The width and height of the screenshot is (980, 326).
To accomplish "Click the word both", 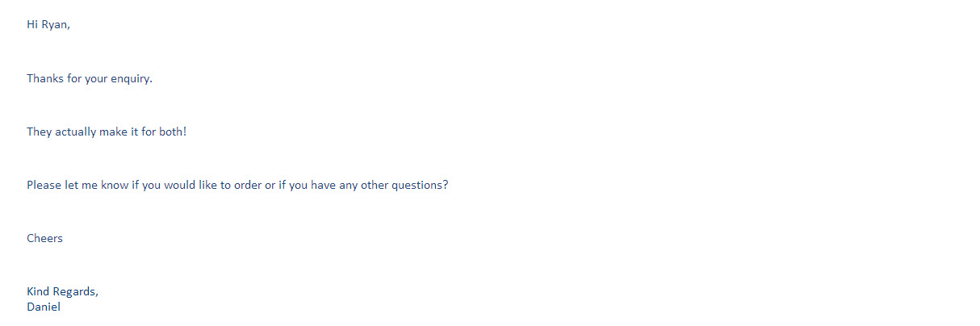I will click(173, 132).
